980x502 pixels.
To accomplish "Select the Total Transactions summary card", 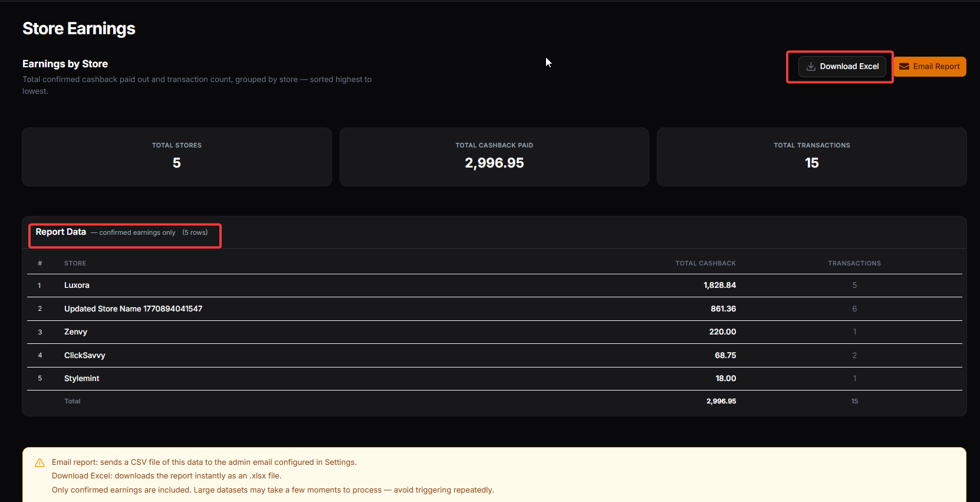I will click(811, 157).
